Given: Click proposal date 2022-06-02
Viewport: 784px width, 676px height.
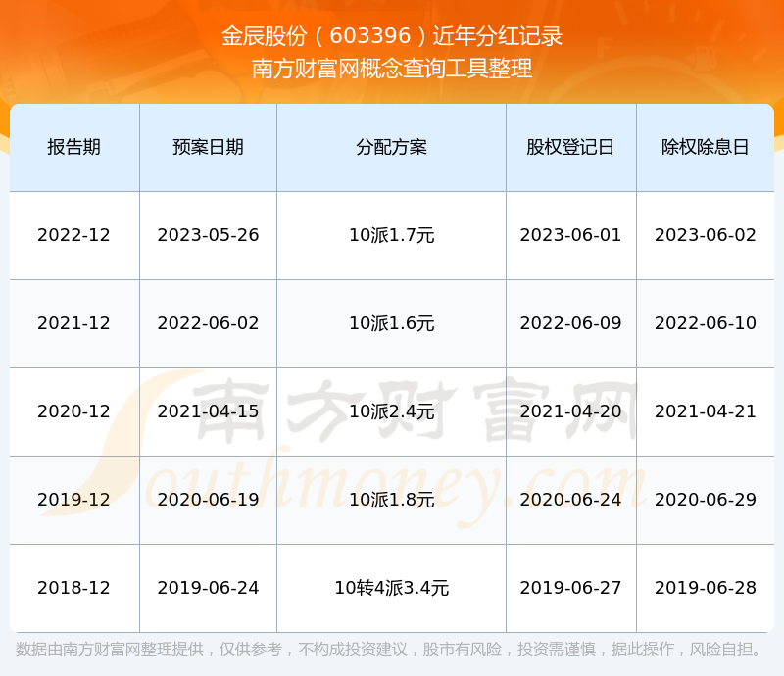Looking at the screenshot, I should click(x=208, y=323).
